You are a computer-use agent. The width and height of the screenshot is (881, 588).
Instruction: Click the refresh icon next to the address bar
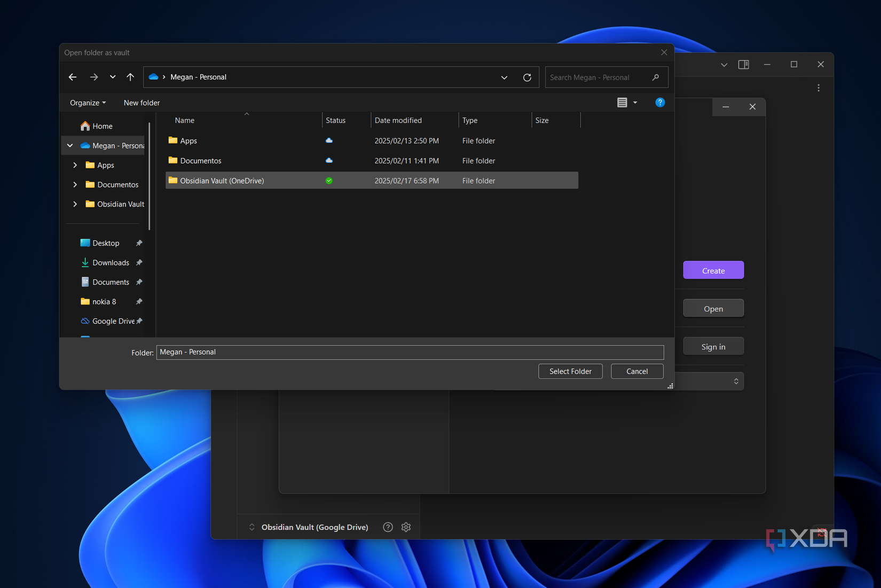(527, 77)
